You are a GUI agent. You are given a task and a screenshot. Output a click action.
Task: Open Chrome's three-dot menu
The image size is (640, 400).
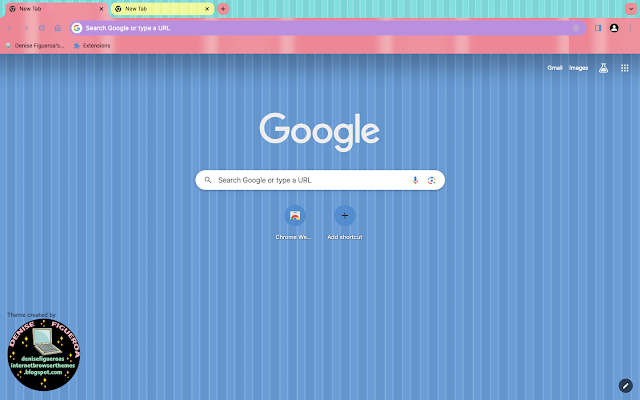630,28
